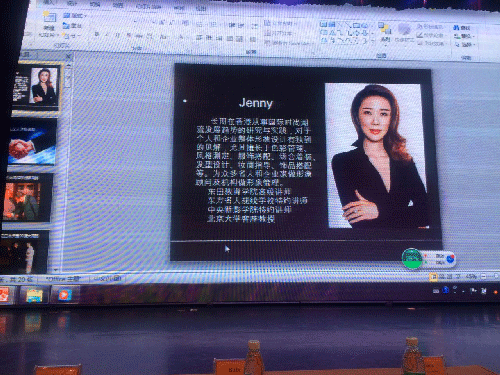Click the zoom out minus button
Image resolution: width=500 pixels, height=375 pixels.
(x=484, y=276)
